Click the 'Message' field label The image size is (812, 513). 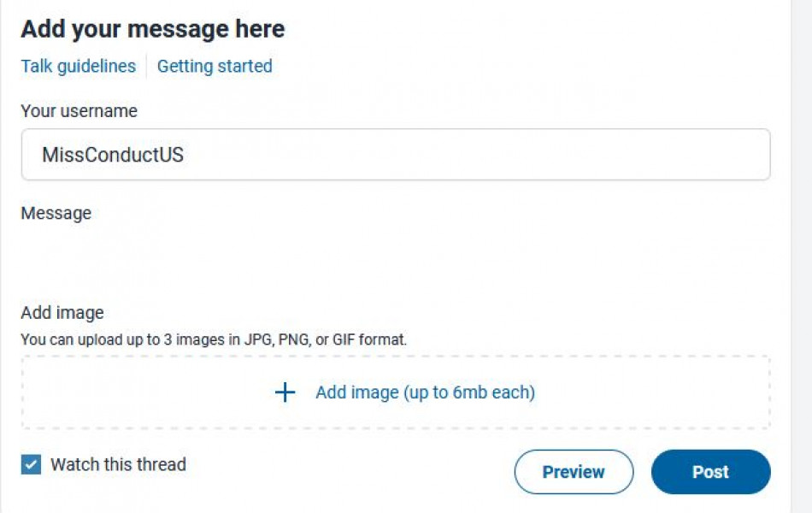click(56, 213)
